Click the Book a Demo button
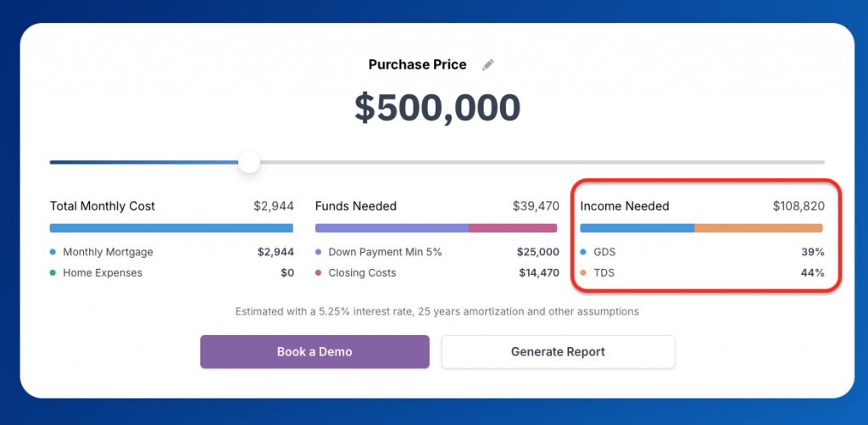 click(x=314, y=352)
